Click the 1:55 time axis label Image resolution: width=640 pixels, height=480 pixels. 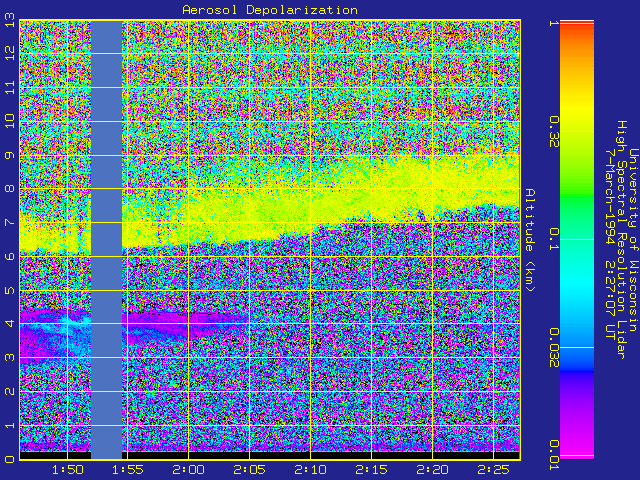click(128, 470)
